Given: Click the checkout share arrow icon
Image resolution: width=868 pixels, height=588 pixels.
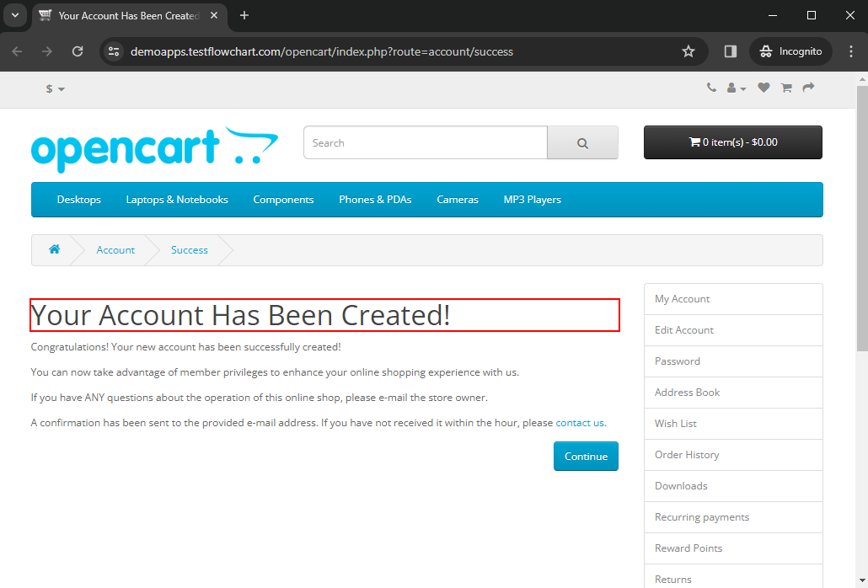Looking at the screenshot, I should pyautogui.click(x=808, y=88).
